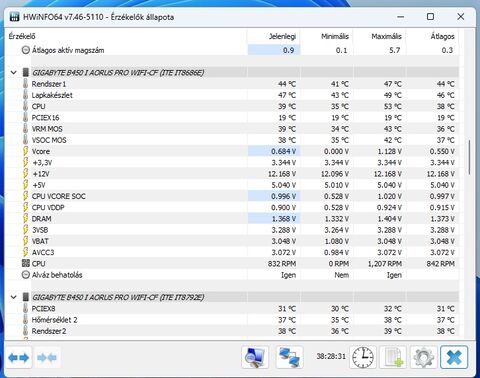Click the Érzékelő column header
The image size is (480, 378).
click(x=127, y=36)
